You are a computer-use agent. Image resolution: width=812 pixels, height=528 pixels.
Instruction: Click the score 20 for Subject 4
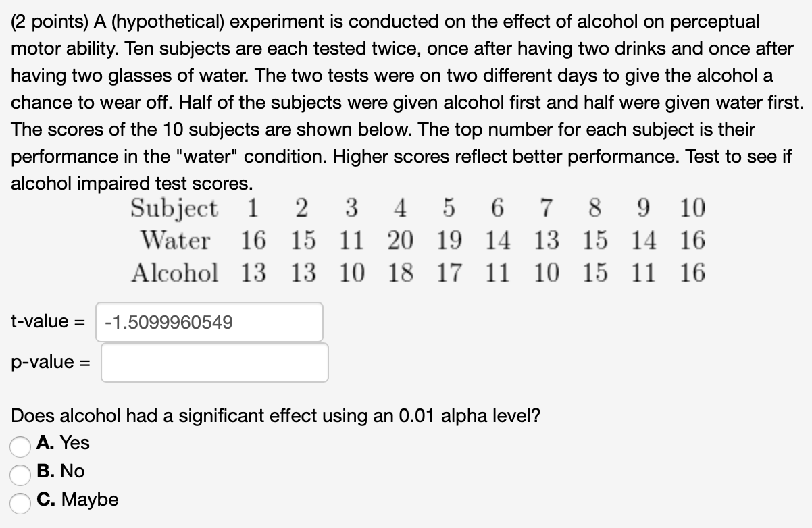point(399,240)
